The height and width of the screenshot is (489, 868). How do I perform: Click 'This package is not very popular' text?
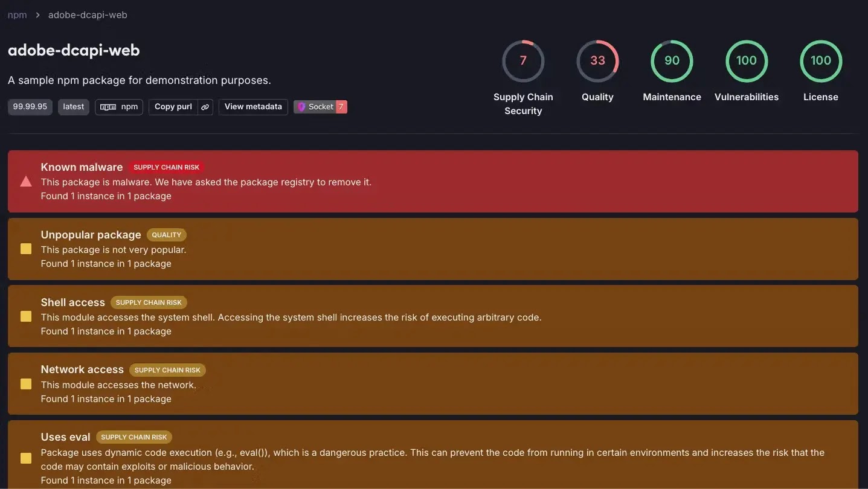tap(114, 249)
